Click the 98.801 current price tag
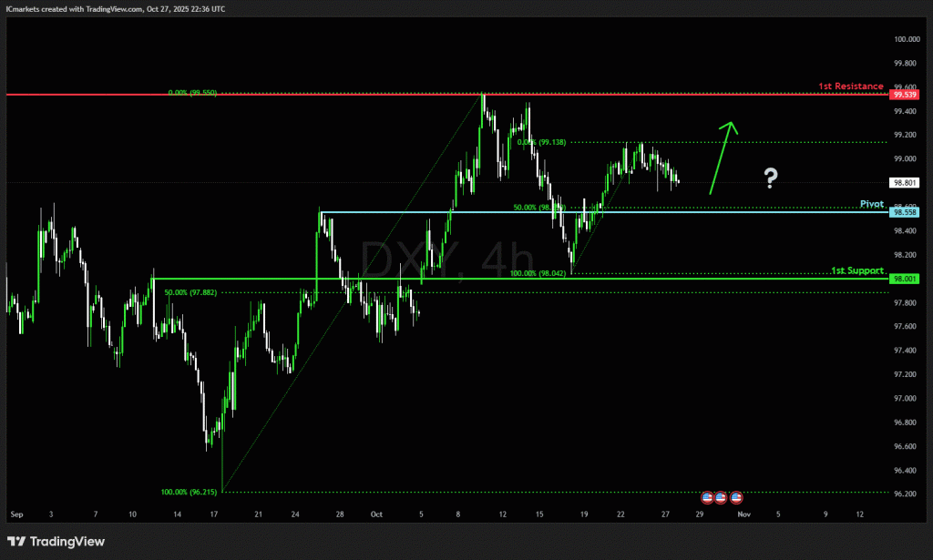Screen dimensions: 933x560 point(905,183)
